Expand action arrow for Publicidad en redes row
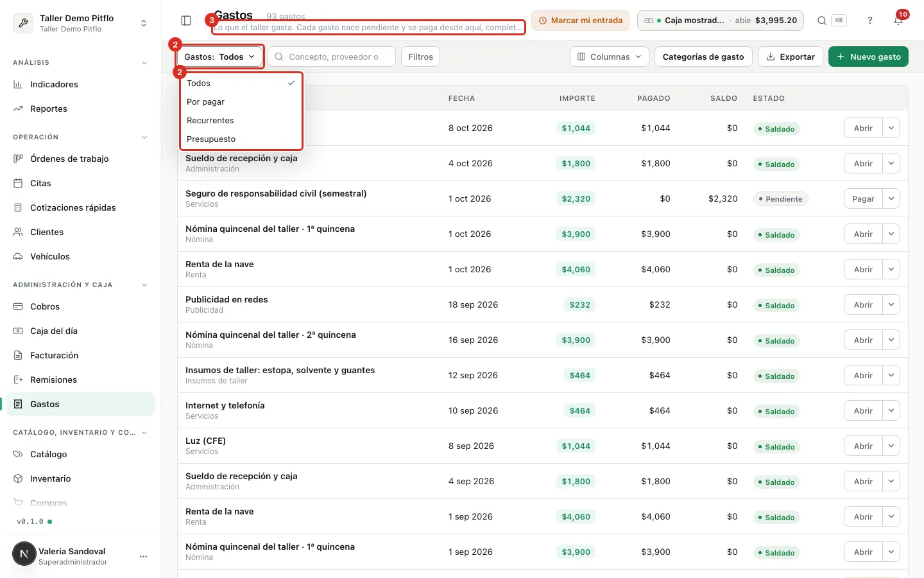Image resolution: width=924 pixels, height=578 pixels. [891, 304]
